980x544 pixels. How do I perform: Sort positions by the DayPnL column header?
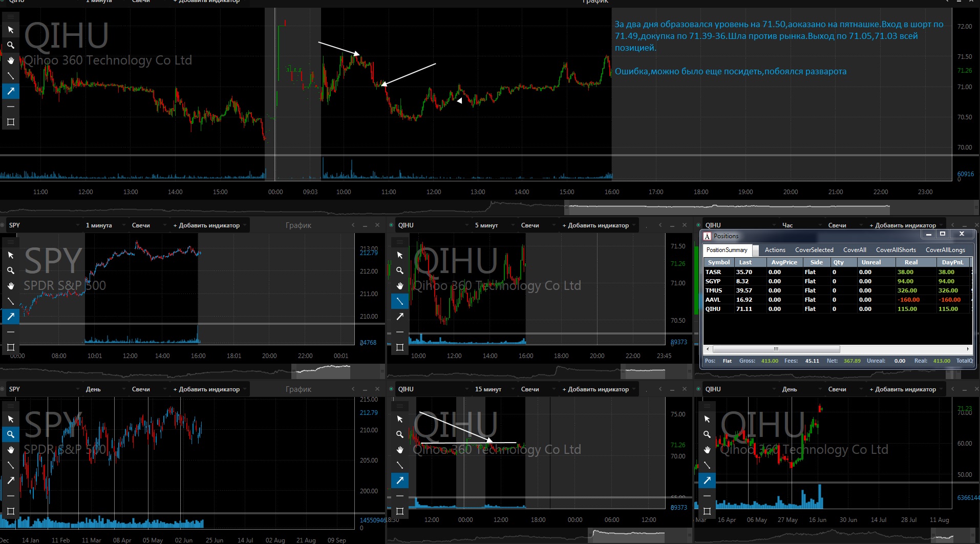952,262
